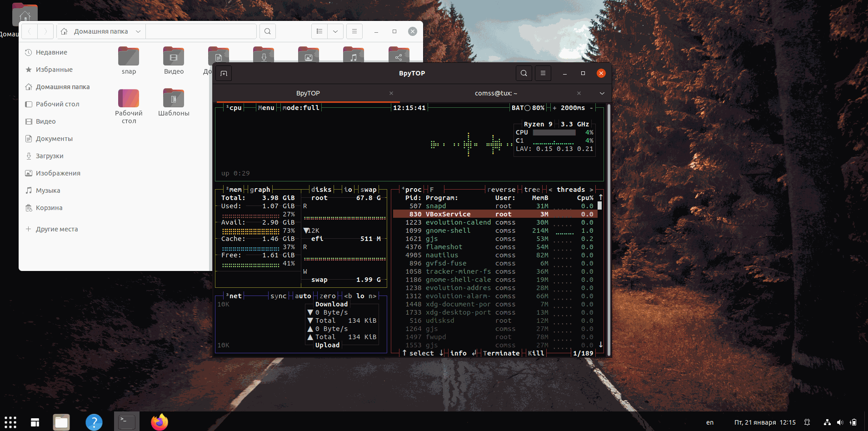Decrease update interval with minus sign

(x=591, y=108)
